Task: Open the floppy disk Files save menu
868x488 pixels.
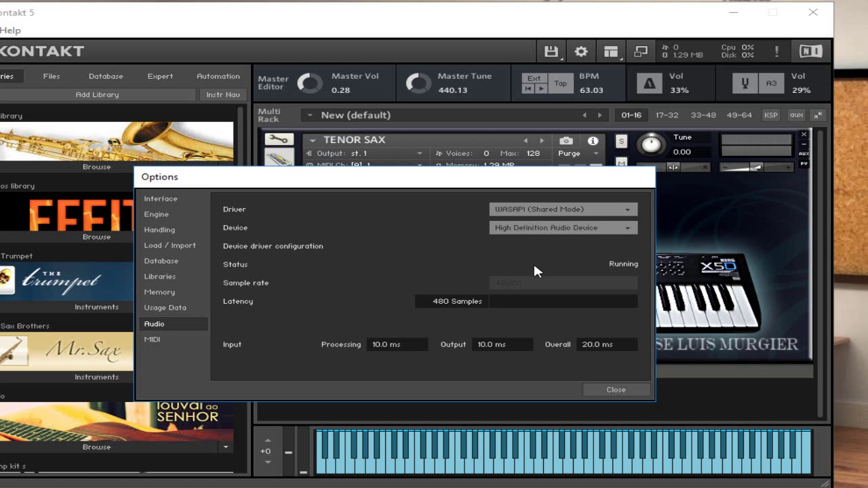Action: pos(551,52)
